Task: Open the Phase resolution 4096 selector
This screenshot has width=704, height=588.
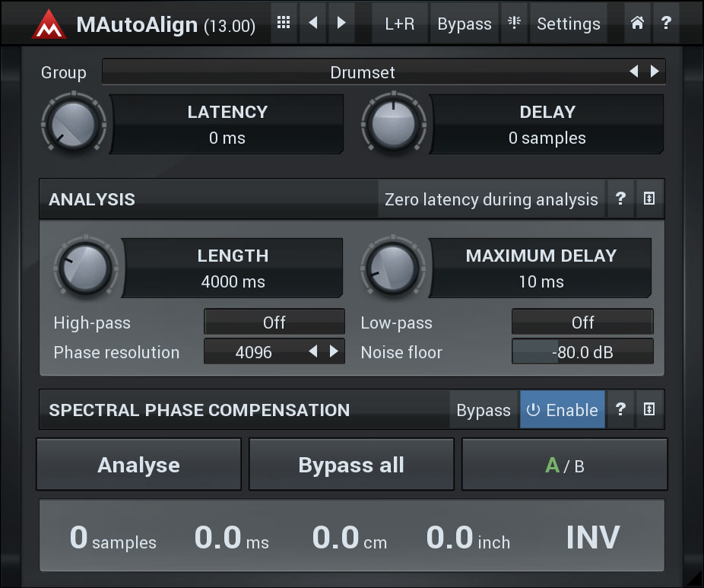Action: tap(254, 352)
